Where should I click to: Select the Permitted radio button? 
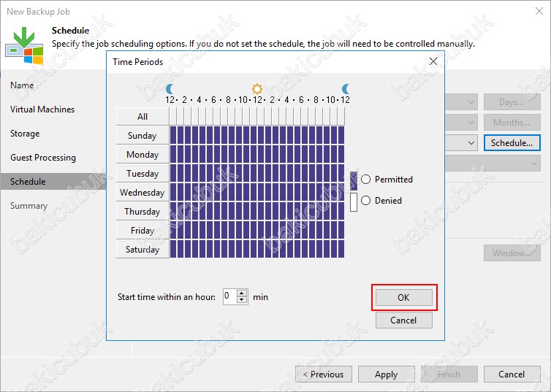pos(366,180)
